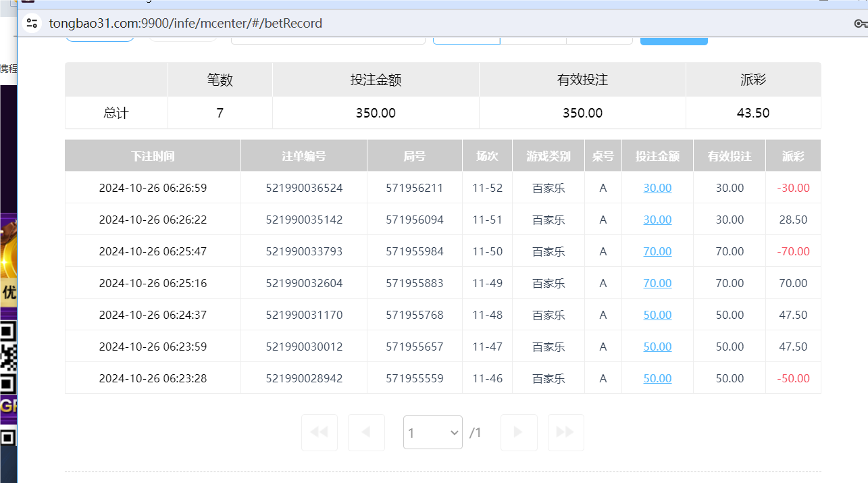Open site permission settings icon in the address bar

click(32, 23)
